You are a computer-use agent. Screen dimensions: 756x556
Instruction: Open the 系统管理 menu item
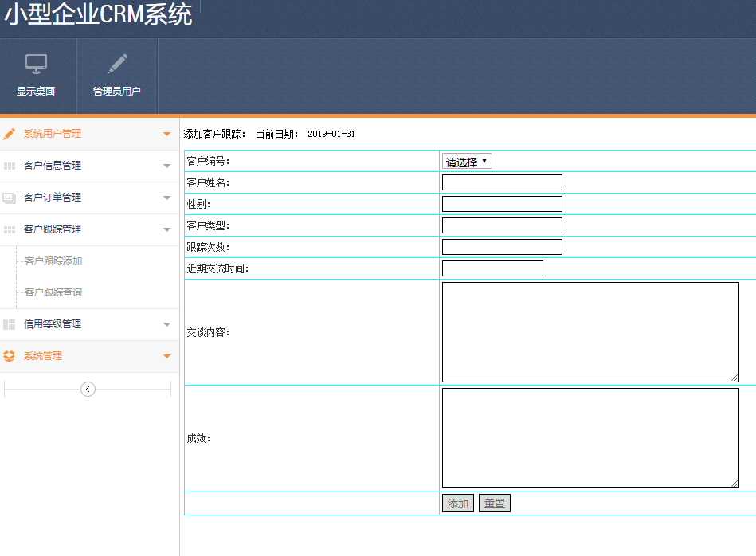coord(90,356)
